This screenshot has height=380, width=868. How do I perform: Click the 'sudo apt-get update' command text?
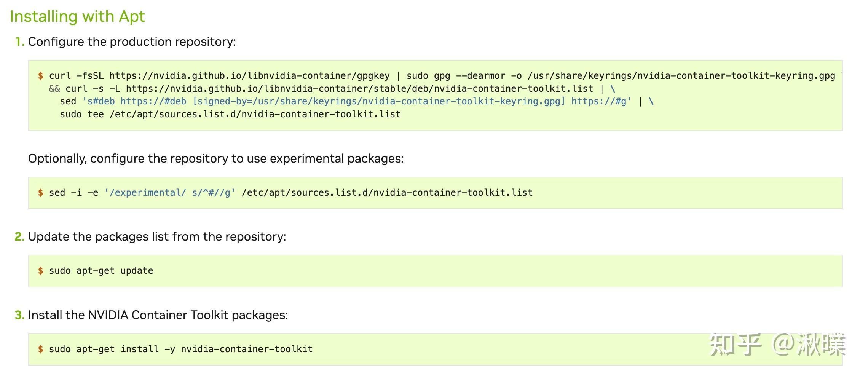coord(101,270)
